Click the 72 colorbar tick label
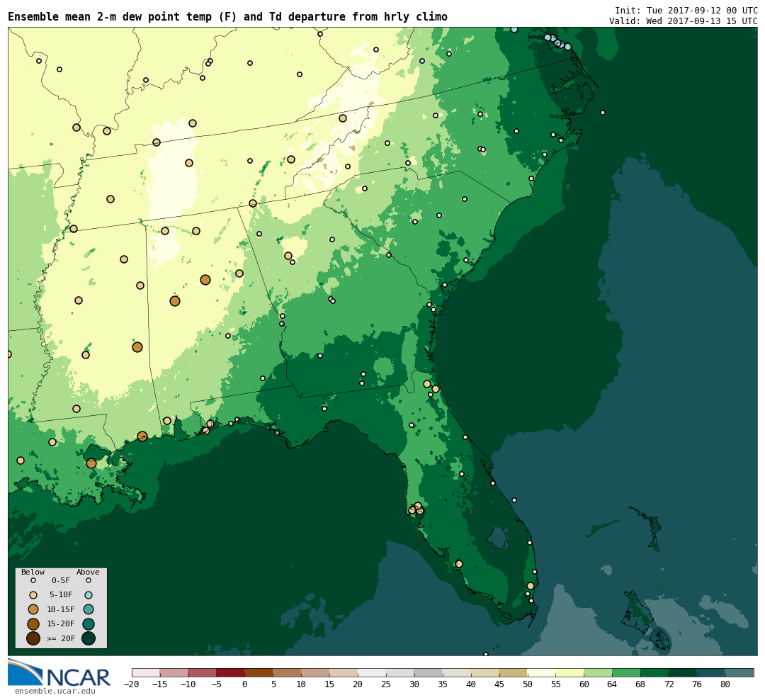765x700 pixels. click(669, 684)
